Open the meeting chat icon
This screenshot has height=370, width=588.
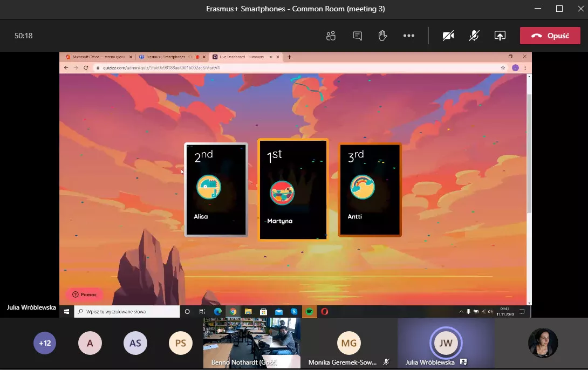[x=357, y=36]
